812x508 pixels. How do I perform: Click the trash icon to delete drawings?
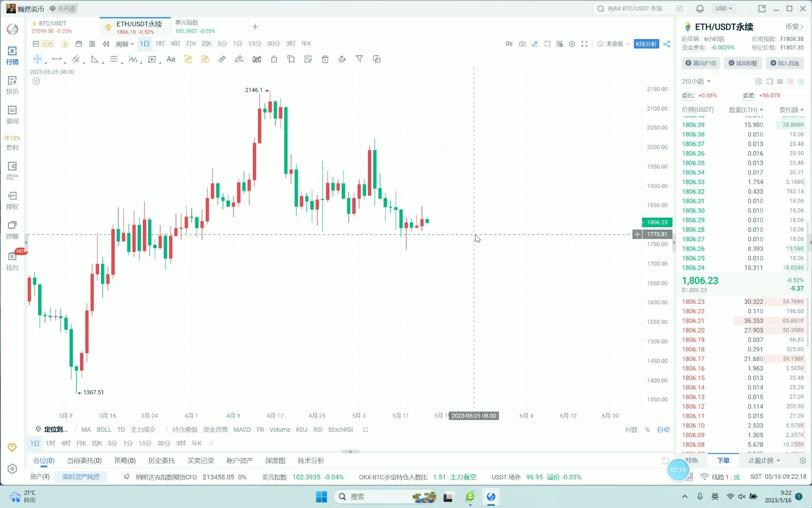pos(325,59)
